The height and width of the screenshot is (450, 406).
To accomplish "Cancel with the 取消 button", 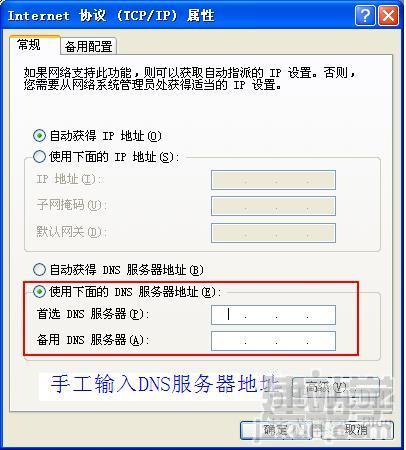I will coord(356,430).
